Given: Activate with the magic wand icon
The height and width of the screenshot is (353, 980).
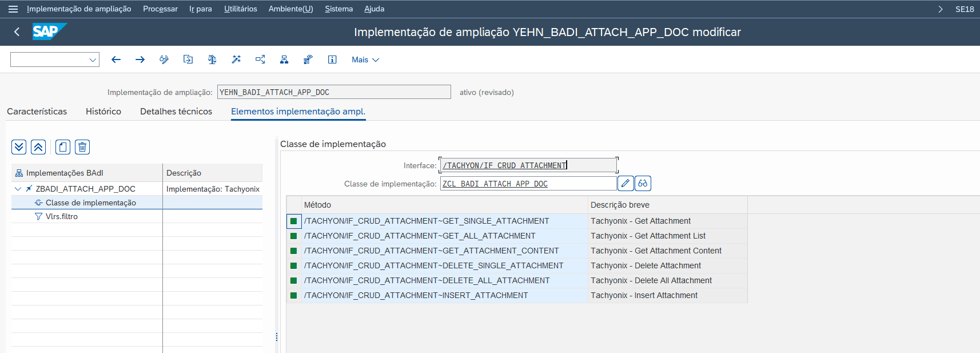Looking at the screenshot, I should click(x=236, y=60).
